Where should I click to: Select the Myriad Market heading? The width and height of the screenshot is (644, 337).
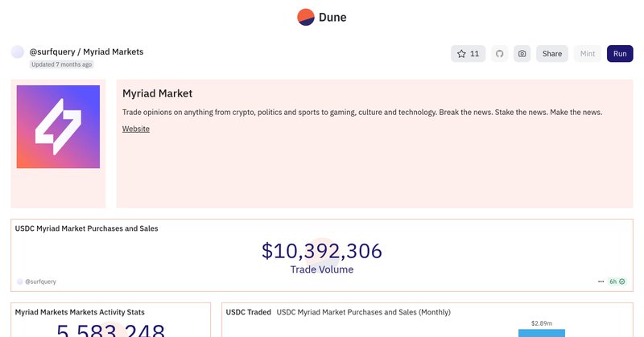(x=157, y=93)
